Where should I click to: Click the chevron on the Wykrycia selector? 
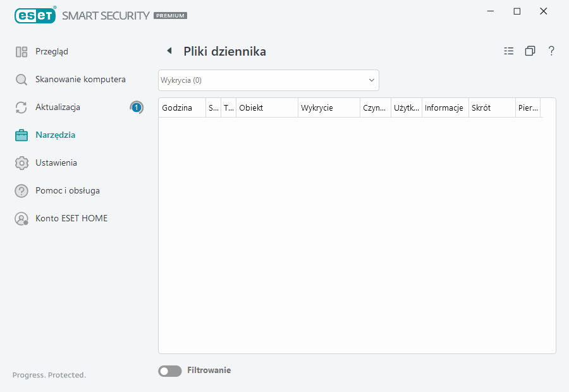click(371, 80)
